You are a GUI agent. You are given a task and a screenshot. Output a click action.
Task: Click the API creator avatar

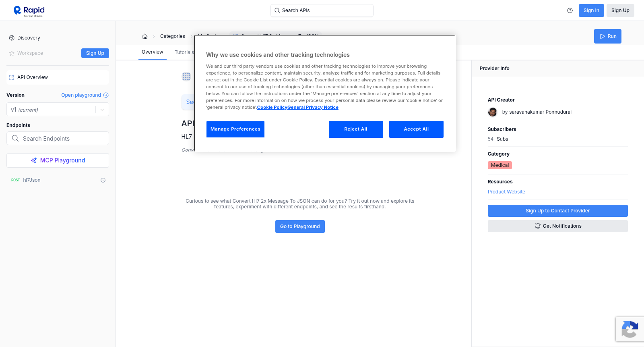(x=493, y=112)
